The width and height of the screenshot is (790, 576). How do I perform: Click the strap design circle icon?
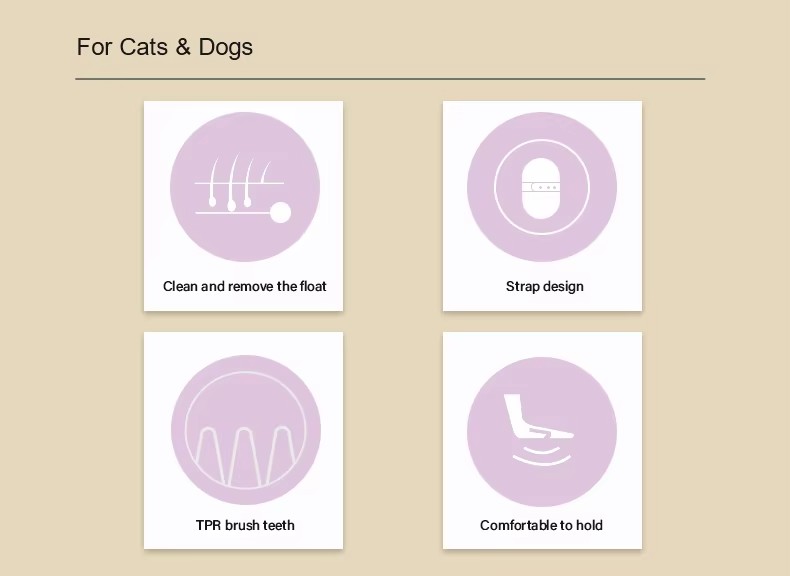pos(542,187)
